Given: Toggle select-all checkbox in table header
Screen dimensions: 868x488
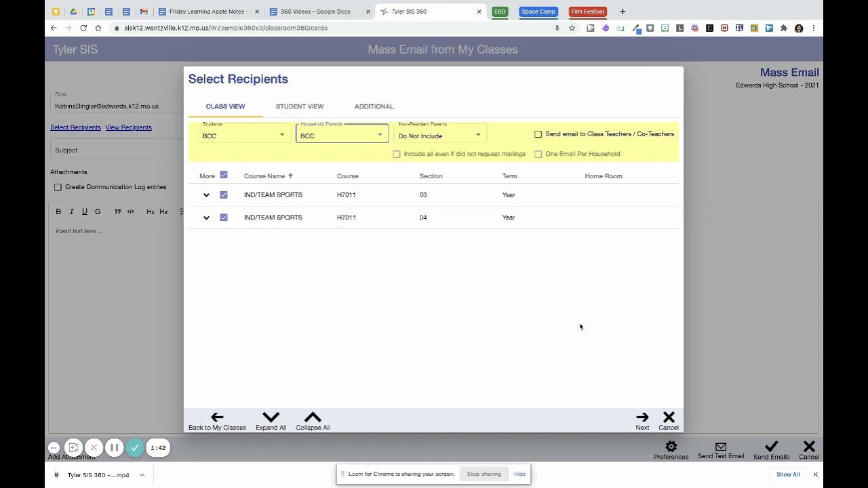Looking at the screenshot, I should [224, 175].
